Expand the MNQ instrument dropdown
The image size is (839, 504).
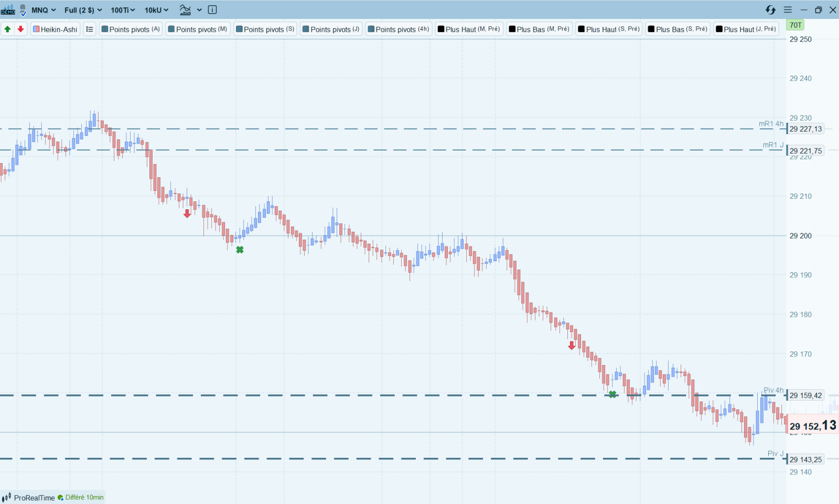(44, 10)
